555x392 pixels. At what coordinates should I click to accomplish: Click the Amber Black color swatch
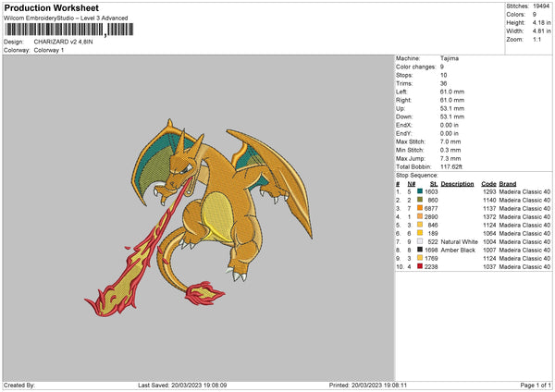click(420, 250)
